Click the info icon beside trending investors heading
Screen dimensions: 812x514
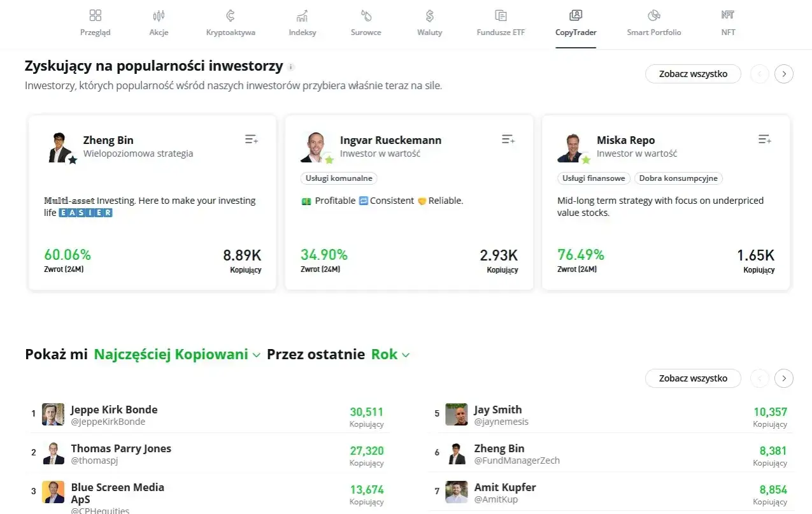click(291, 67)
